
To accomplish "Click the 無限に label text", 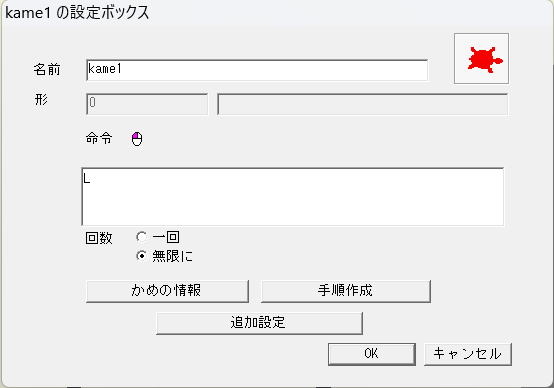I will click(172, 256).
